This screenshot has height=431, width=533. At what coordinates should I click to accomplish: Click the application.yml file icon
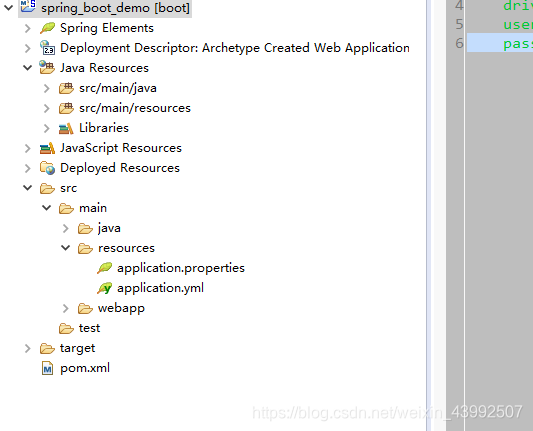[104, 288]
